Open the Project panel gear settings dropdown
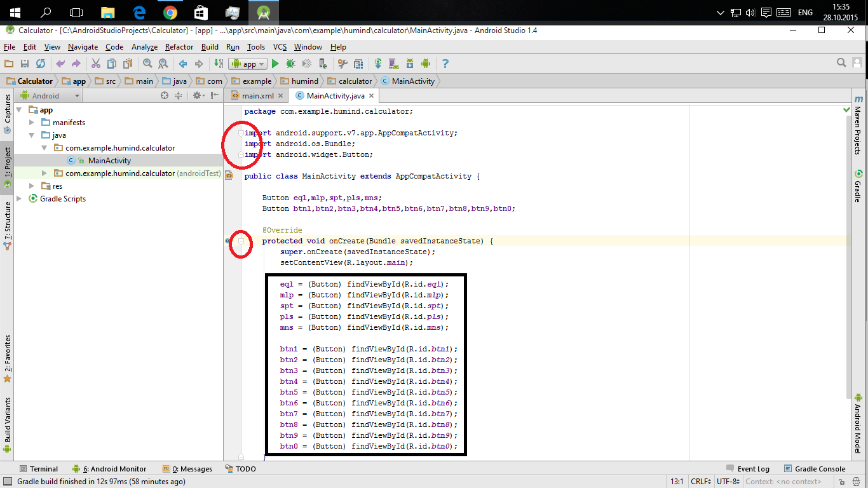 click(199, 95)
